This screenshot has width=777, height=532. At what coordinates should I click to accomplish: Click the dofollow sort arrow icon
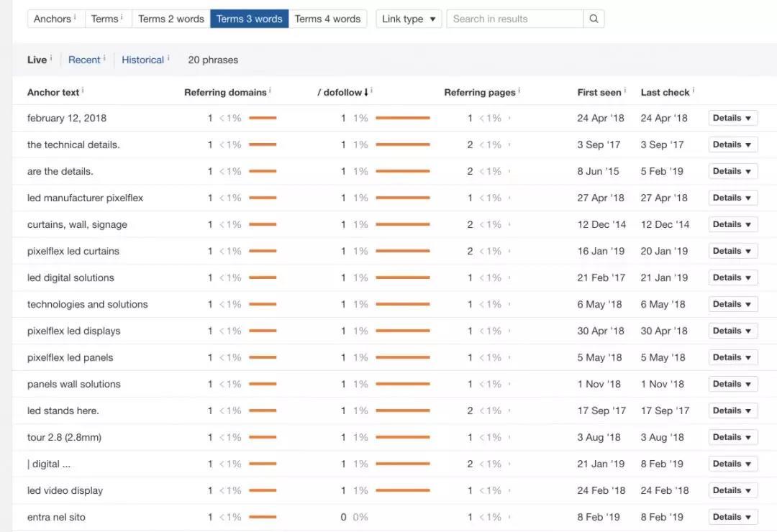click(366, 92)
